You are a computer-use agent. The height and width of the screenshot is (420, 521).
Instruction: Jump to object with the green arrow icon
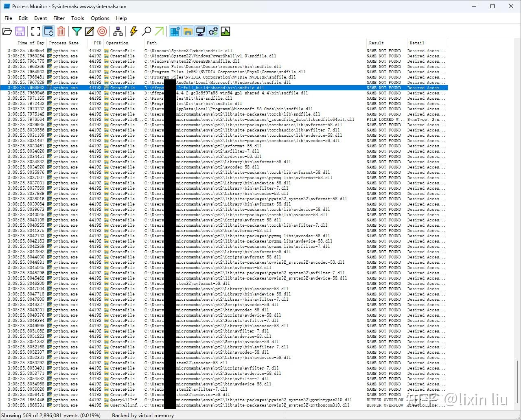(160, 31)
